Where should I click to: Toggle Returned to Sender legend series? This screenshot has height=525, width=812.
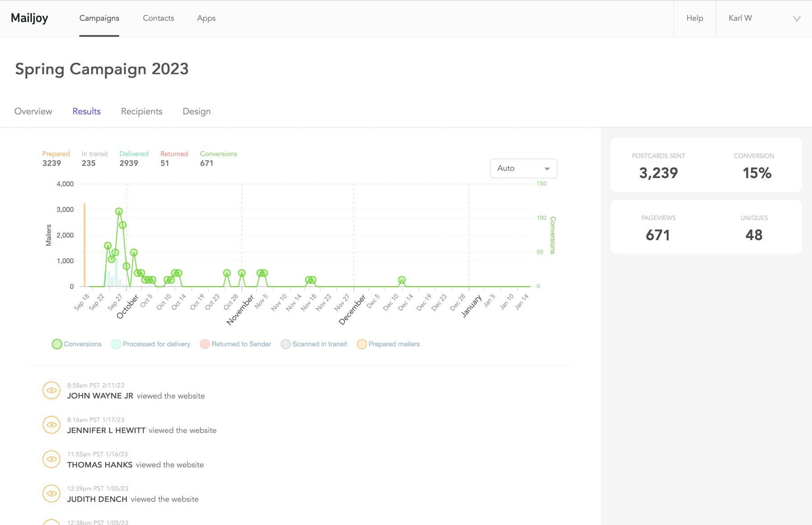click(235, 344)
